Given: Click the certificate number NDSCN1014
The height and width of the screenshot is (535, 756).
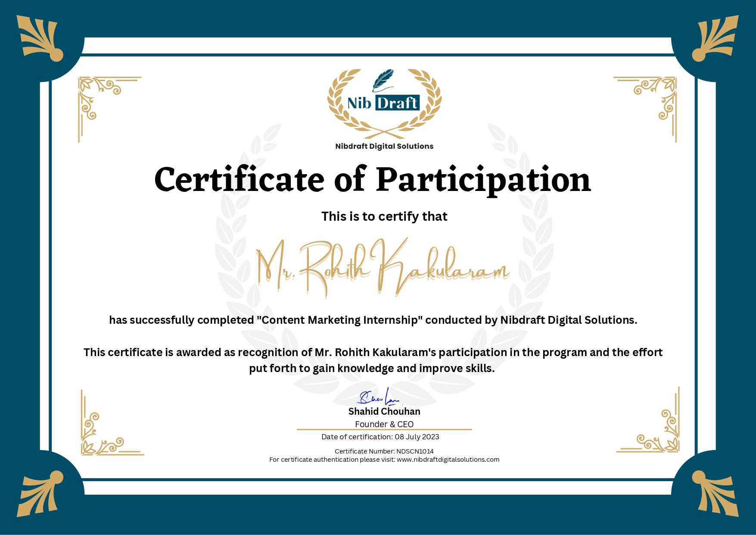Looking at the screenshot, I should click(x=385, y=451).
